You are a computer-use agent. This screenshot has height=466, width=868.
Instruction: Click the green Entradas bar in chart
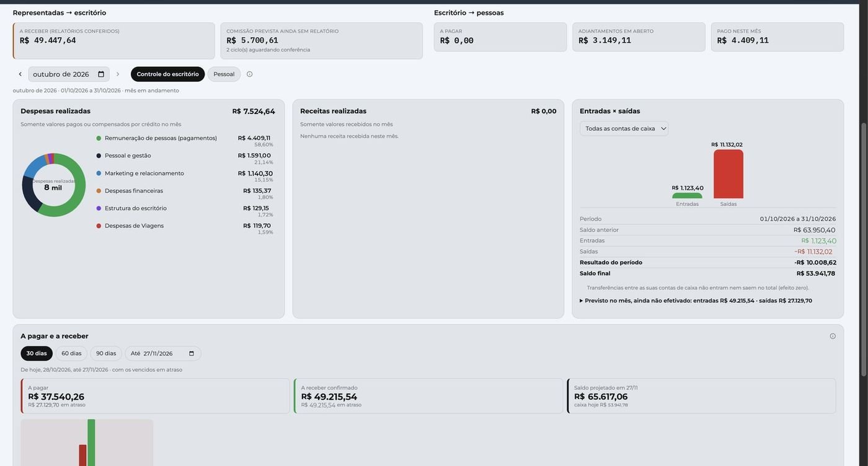click(x=688, y=196)
